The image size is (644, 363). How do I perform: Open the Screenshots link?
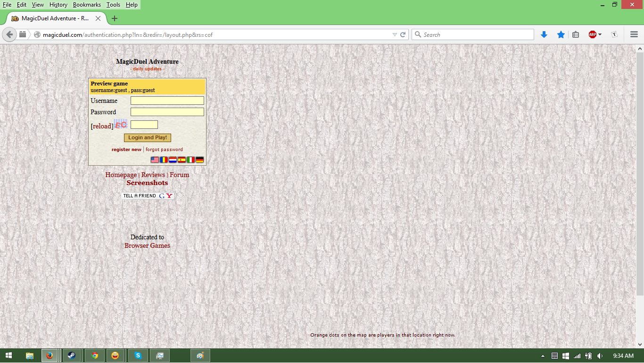pyautogui.click(x=147, y=183)
